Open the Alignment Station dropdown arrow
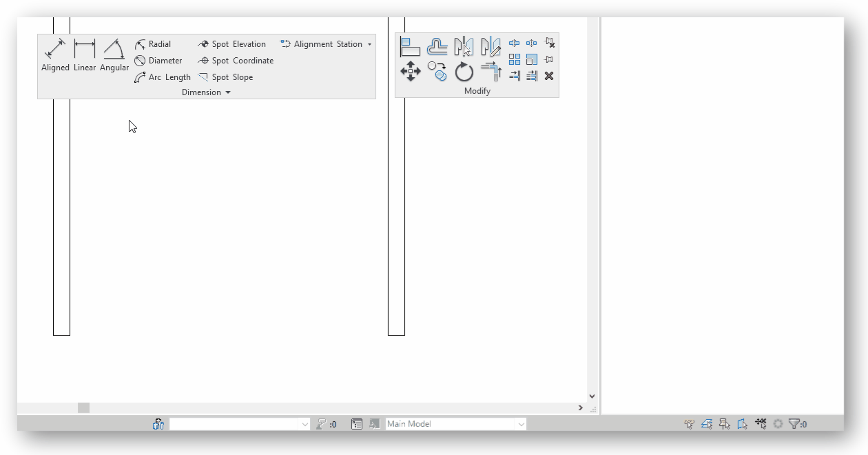The width and height of the screenshot is (868, 455). tap(370, 43)
